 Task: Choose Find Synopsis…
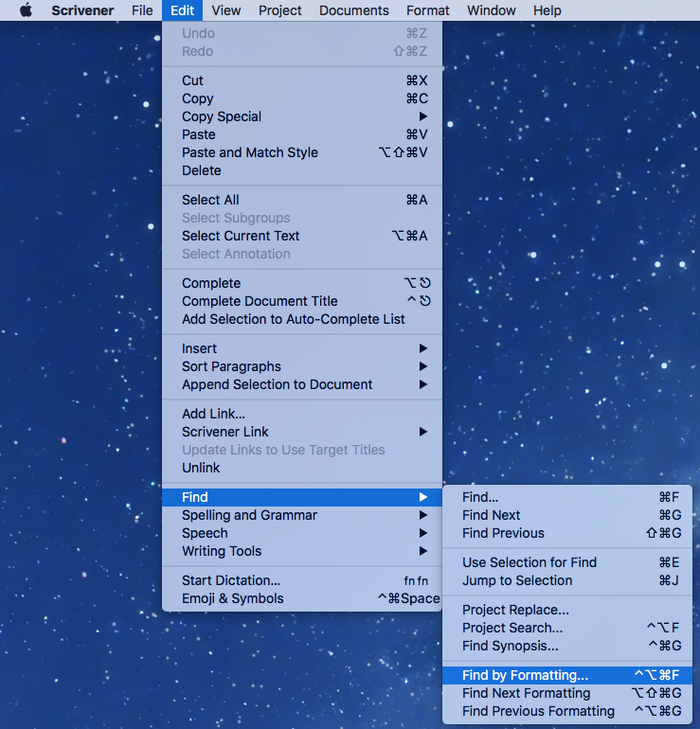567,646
